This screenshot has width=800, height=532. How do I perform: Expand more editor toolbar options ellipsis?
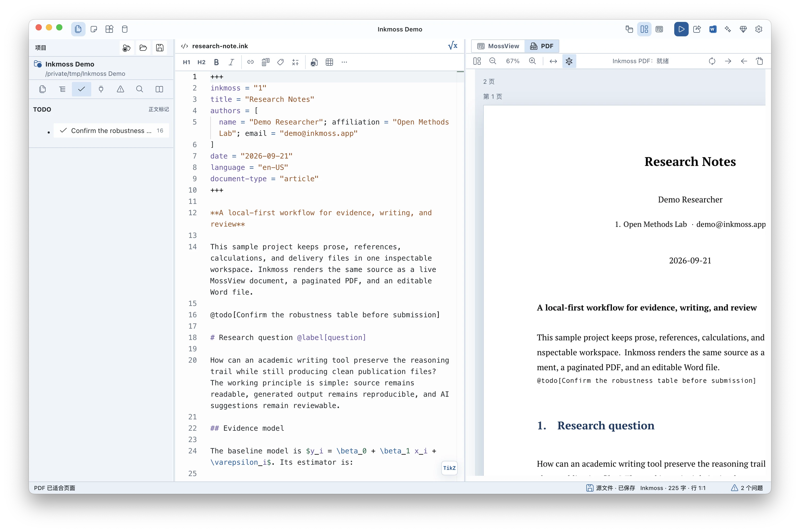point(344,62)
